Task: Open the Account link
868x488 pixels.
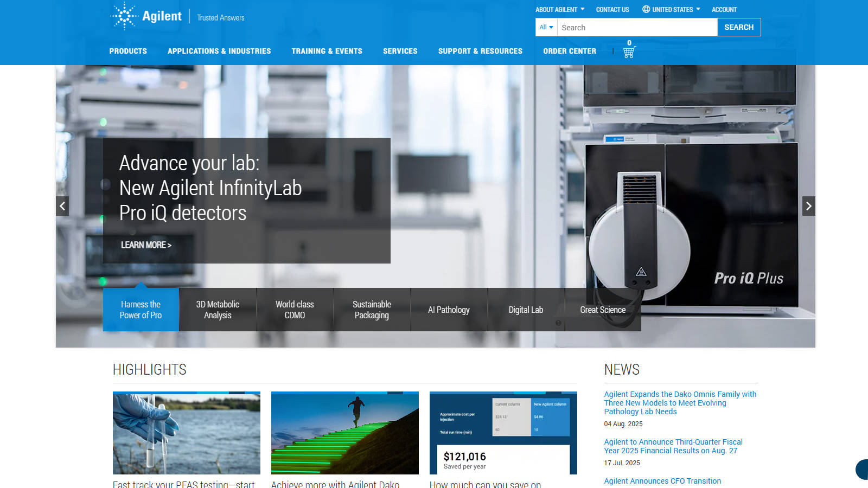Action: coord(724,10)
